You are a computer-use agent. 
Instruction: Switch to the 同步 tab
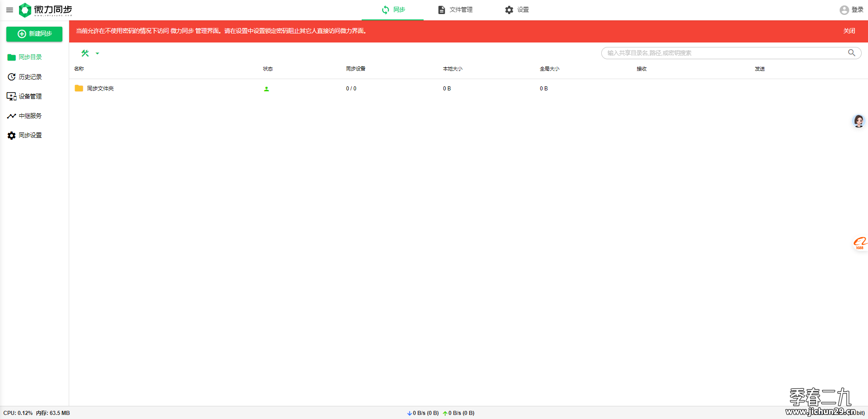click(393, 10)
